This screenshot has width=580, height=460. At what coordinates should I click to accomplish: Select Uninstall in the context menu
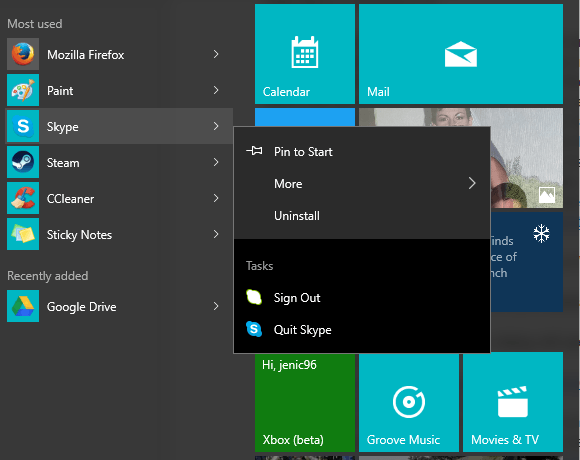[362, 216]
